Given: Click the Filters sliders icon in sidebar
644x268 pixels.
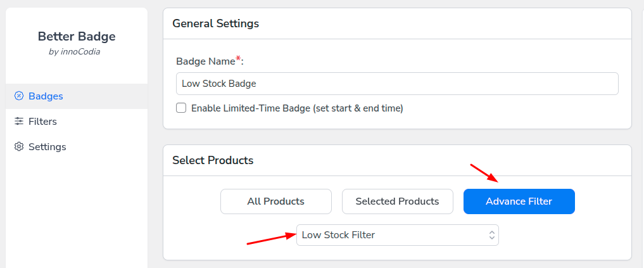Looking at the screenshot, I should click(19, 122).
